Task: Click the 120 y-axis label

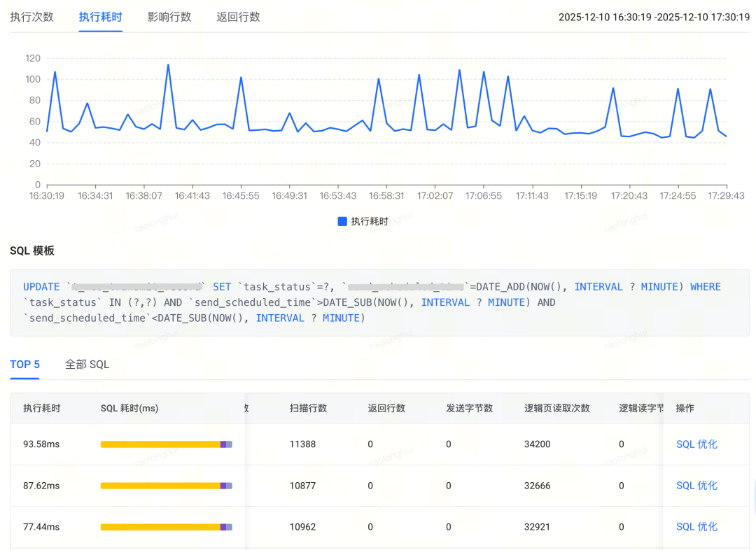Action: (x=33, y=58)
